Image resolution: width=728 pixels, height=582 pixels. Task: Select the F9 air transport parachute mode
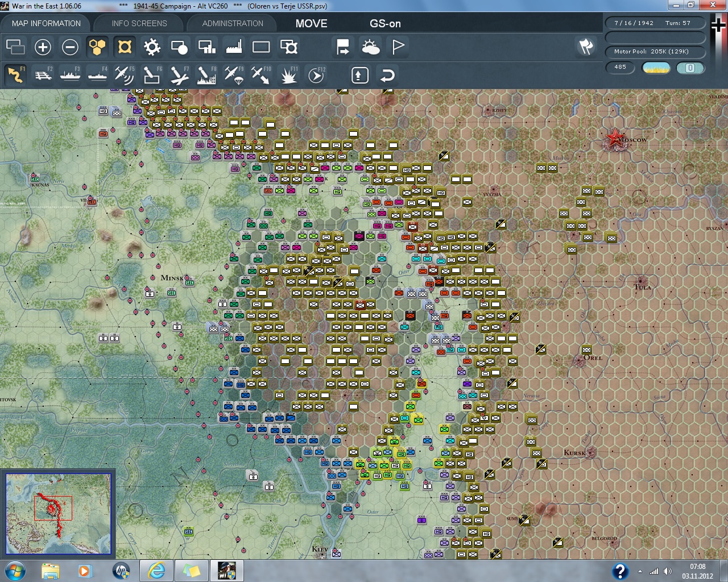click(234, 75)
